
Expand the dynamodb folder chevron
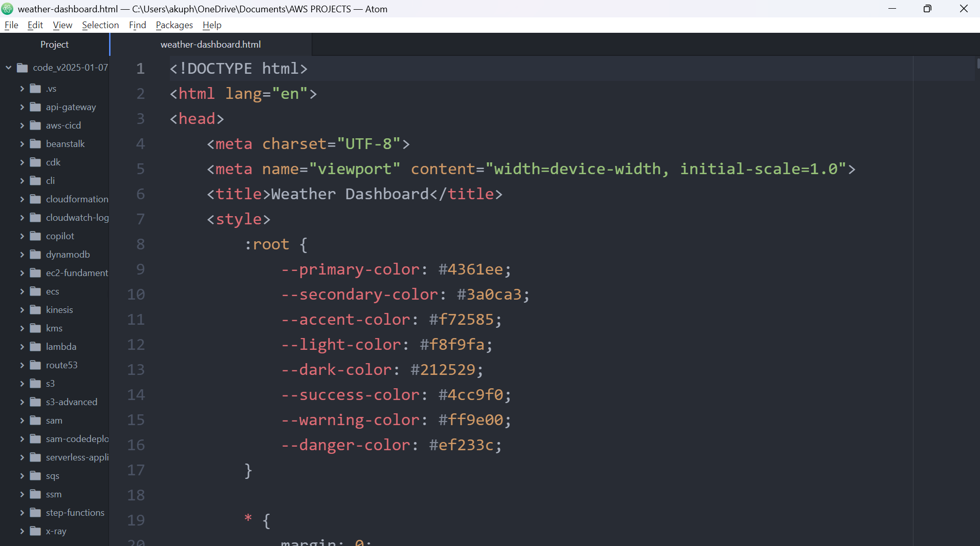[22, 255]
